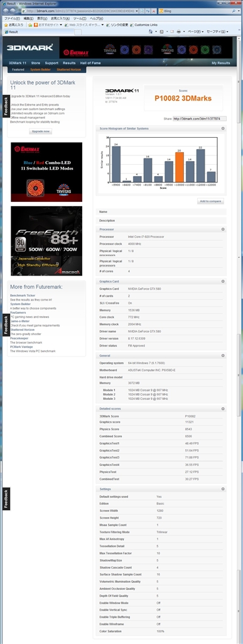Collapse the Detailed scores section

[223, 409]
